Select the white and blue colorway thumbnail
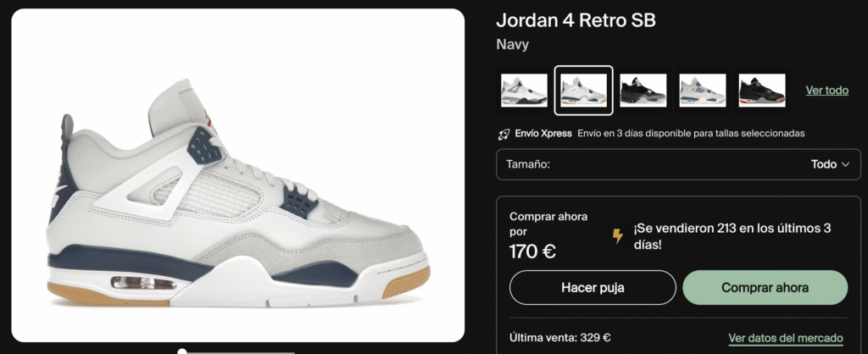Viewport: 868px width, 354px height. click(x=702, y=90)
